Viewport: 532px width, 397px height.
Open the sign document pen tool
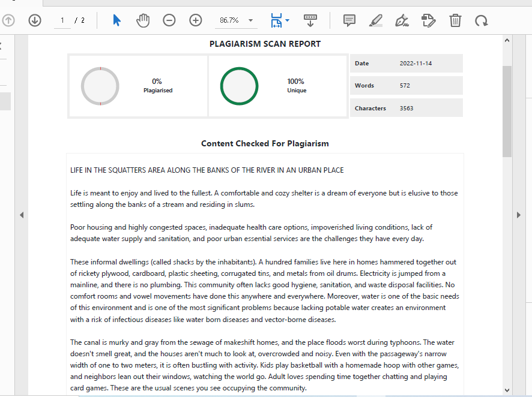coord(402,20)
